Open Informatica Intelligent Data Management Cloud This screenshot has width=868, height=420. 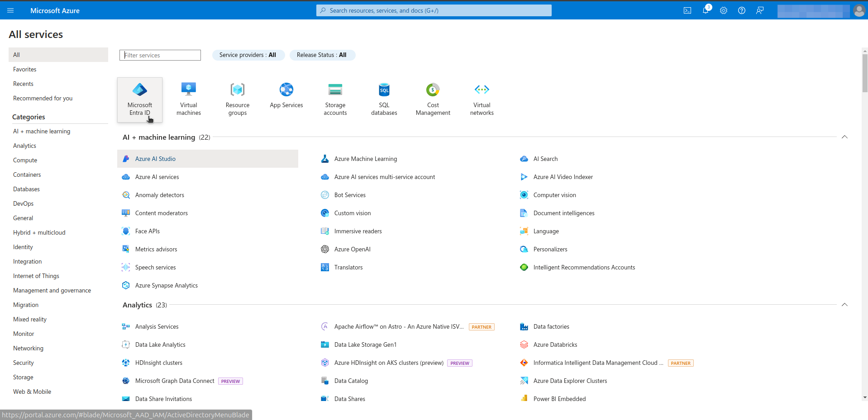click(x=598, y=363)
